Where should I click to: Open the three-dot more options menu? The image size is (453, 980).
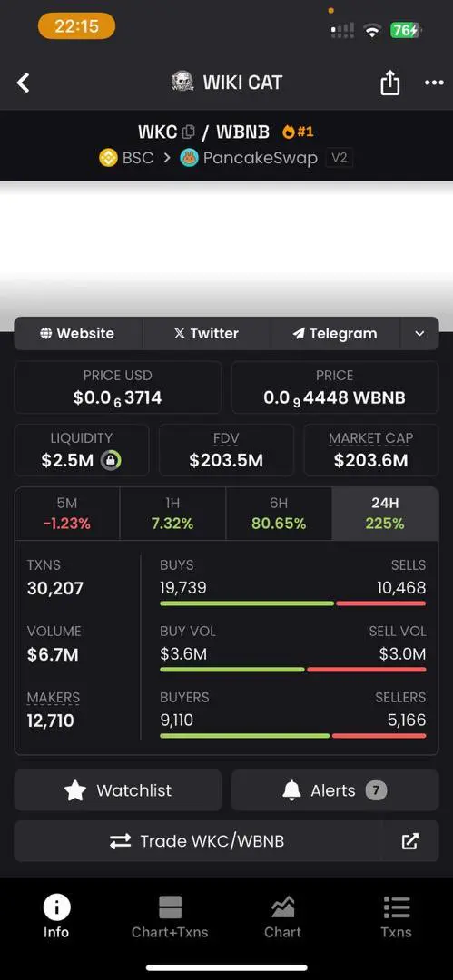(x=434, y=83)
